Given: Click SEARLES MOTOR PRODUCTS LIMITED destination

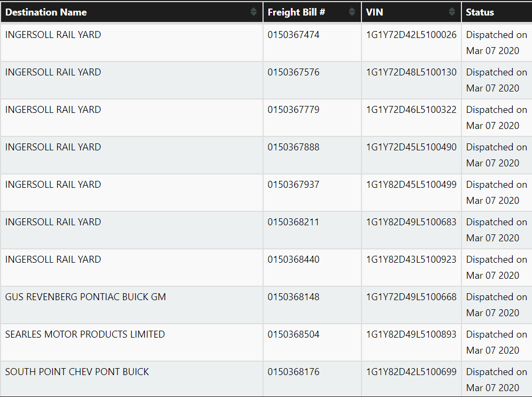Looking at the screenshot, I should (85, 334).
